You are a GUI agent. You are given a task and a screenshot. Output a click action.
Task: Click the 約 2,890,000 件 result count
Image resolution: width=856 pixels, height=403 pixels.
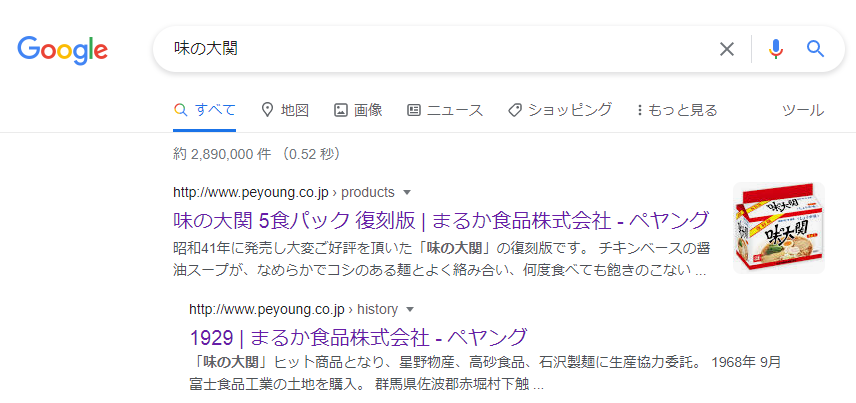pyautogui.click(x=257, y=155)
